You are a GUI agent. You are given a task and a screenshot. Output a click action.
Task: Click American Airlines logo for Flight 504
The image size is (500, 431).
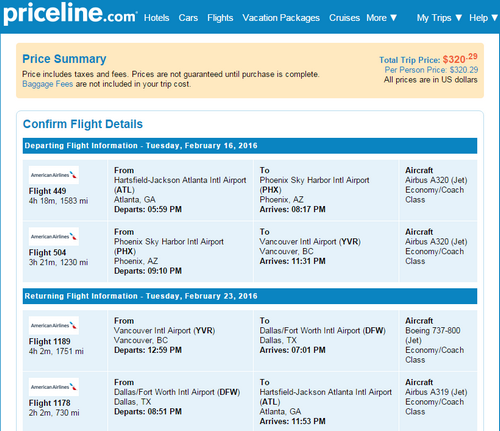(x=54, y=236)
